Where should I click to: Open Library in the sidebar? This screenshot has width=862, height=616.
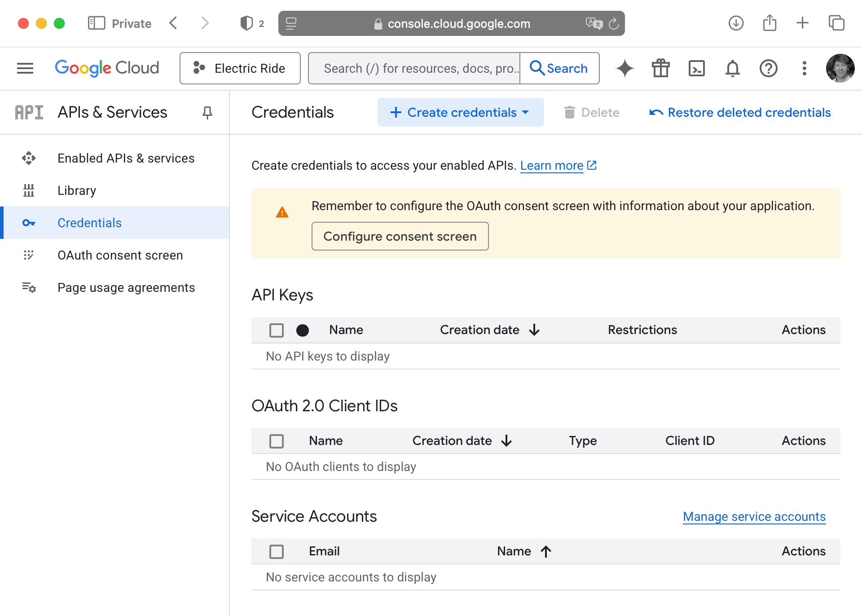77,190
